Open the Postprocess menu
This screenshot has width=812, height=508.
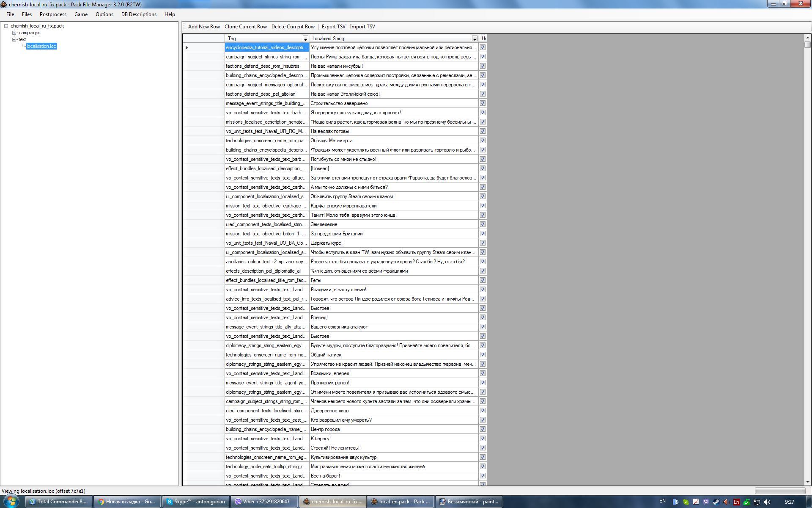53,14
